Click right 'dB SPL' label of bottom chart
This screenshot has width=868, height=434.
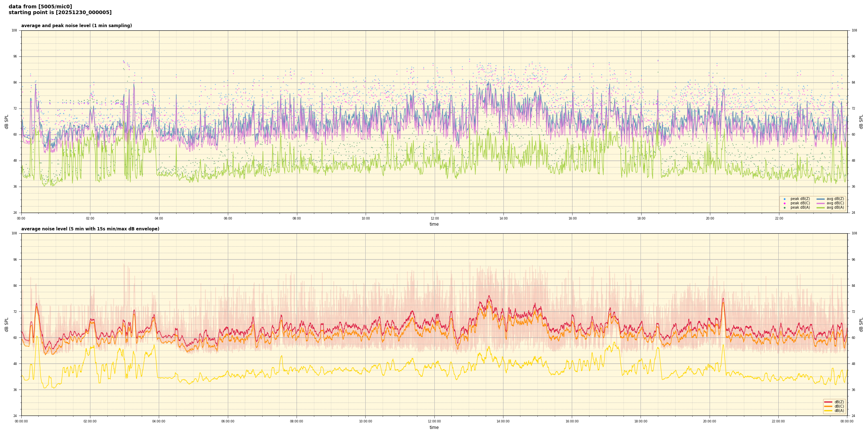861,324
